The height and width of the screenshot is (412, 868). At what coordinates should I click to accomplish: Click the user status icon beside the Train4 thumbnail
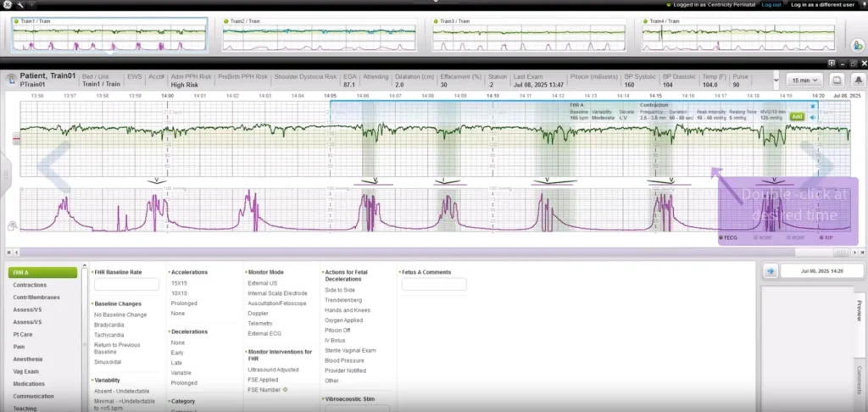[x=856, y=46]
